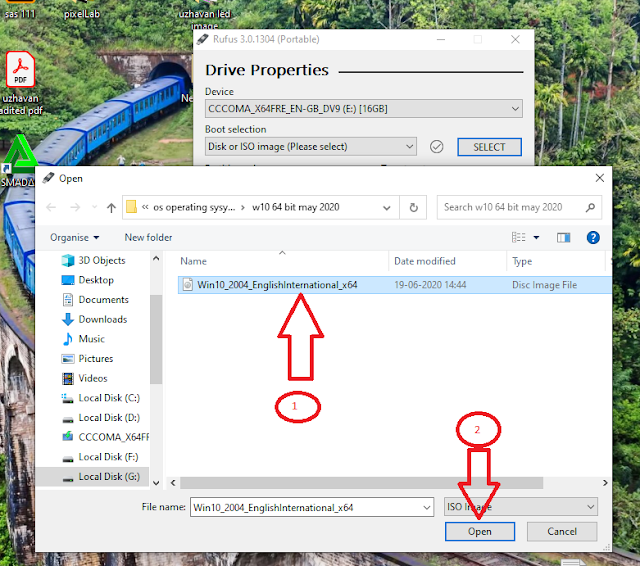Minimize the Rufus window
The image size is (640, 566).
click(x=441, y=40)
